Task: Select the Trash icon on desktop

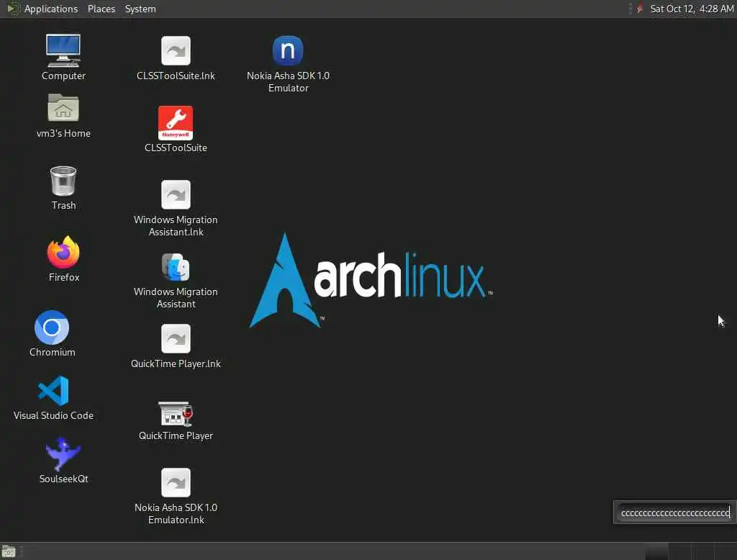Action: pyautogui.click(x=63, y=181)
